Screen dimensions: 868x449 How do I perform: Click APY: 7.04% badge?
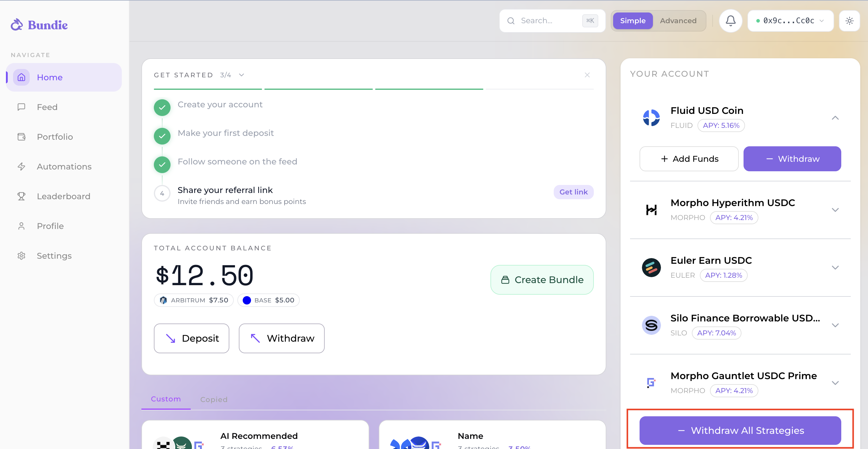point(716,333)
